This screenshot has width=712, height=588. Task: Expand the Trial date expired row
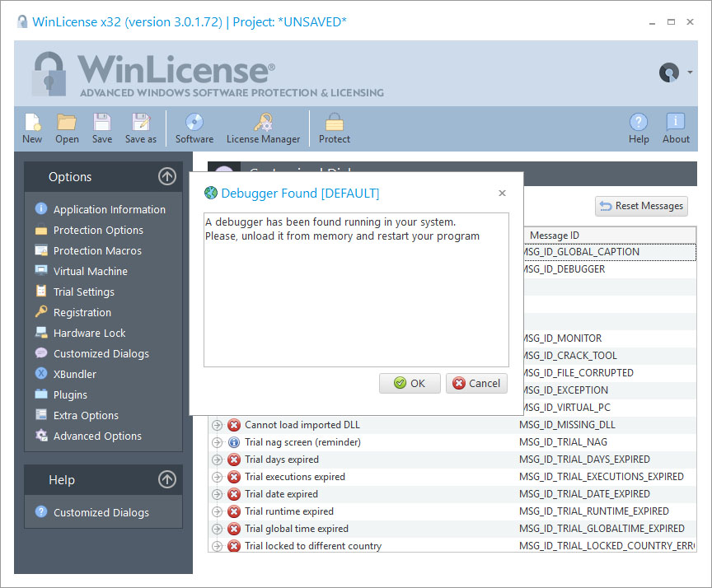click(217, 494)
